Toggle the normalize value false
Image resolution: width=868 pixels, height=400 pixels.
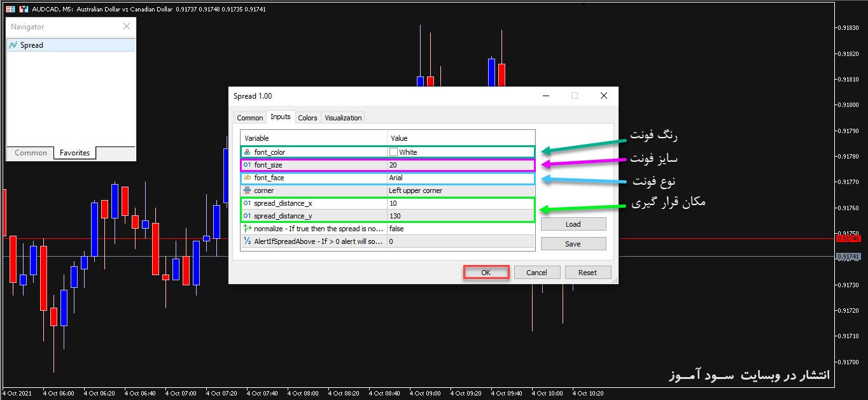click(x=460, y=229)
